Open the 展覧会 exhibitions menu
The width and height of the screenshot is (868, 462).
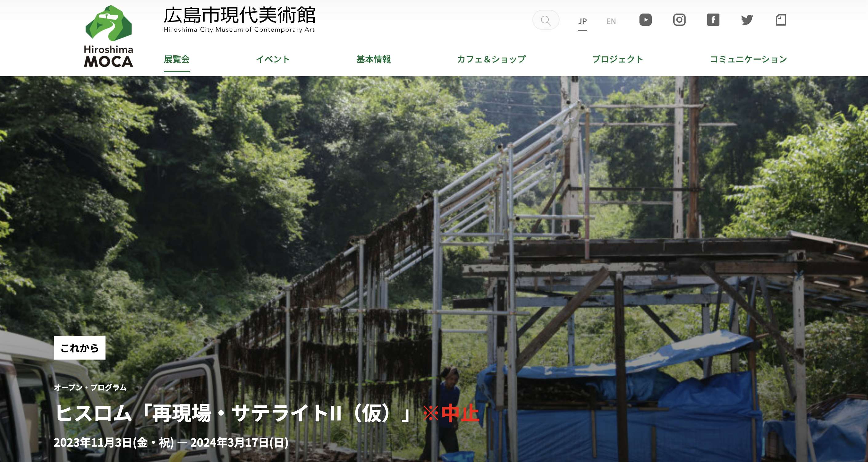(177, 59)
